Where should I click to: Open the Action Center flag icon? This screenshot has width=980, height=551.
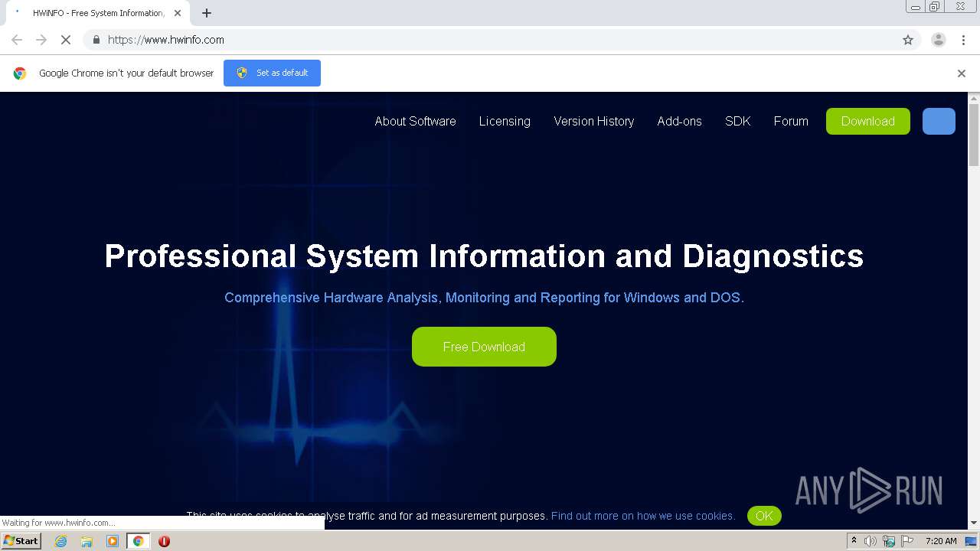click(x=907, y=541)
